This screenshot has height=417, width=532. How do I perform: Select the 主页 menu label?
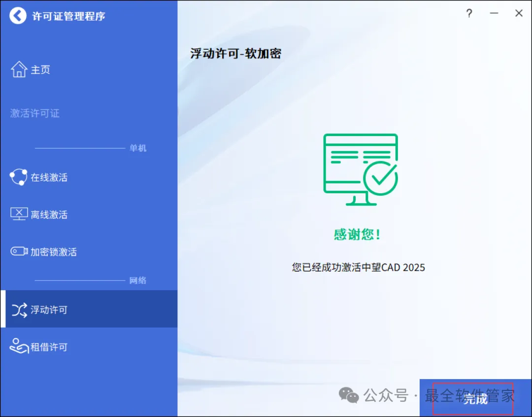pos(40,69)
